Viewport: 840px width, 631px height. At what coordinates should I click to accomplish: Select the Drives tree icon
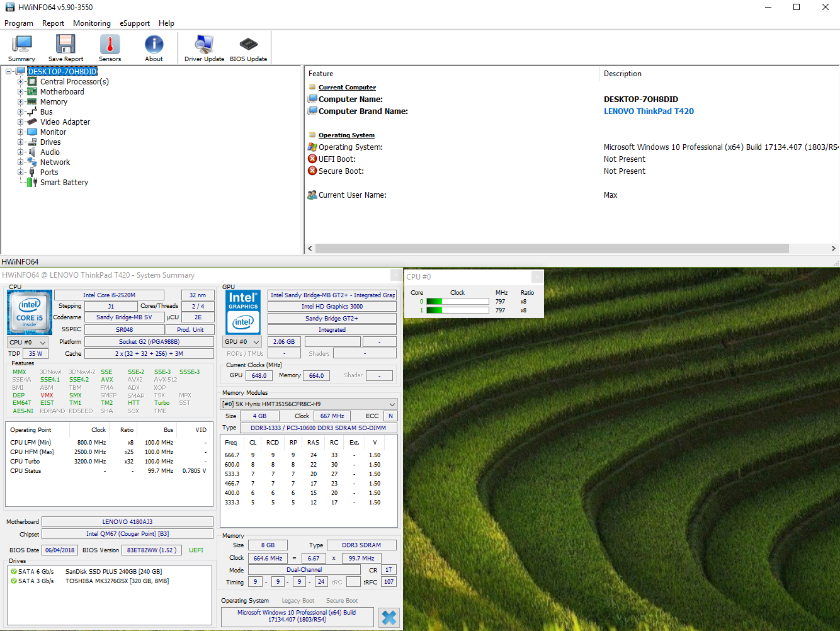coord(32,142)
